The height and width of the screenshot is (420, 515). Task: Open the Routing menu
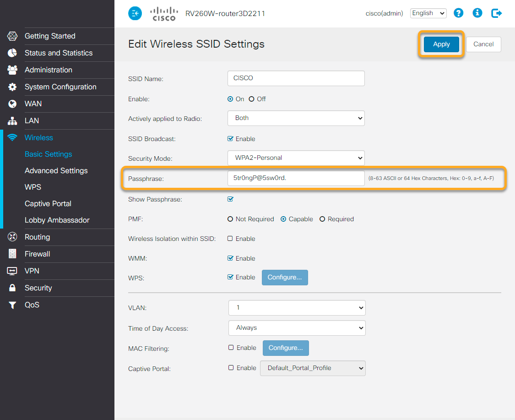(x=38, y=237)
